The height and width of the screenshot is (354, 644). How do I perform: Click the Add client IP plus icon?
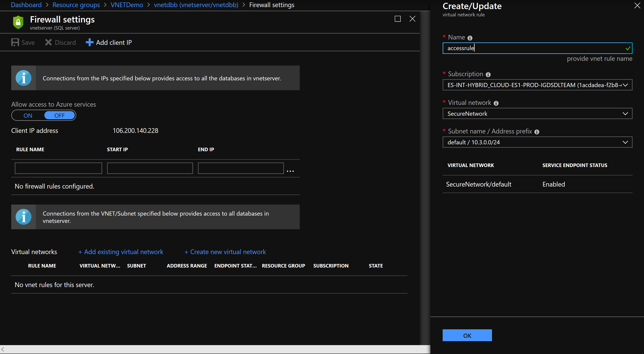tap(90, 42)
